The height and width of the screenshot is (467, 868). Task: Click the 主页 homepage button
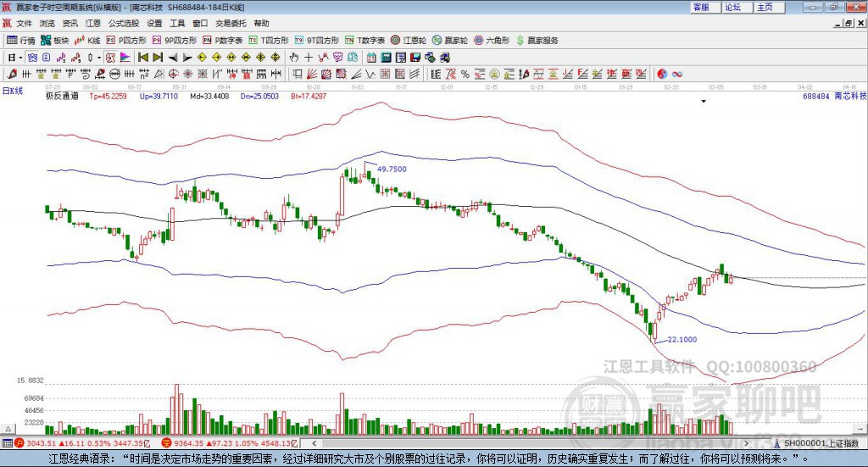click(770, 7)
